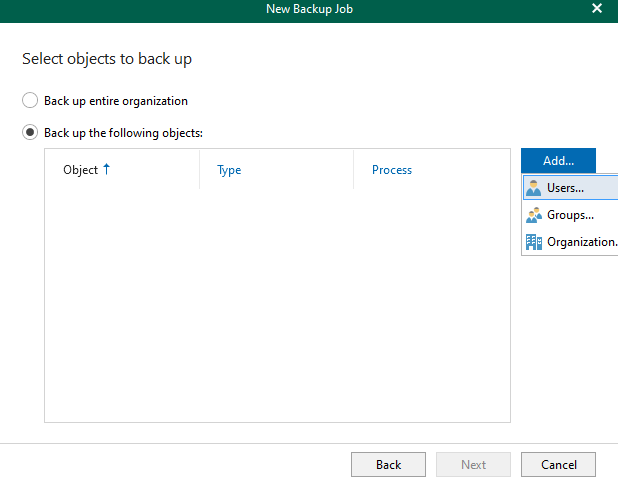Click the Users person icon
This screenshot has height=480, width=618.
[533, 188]
